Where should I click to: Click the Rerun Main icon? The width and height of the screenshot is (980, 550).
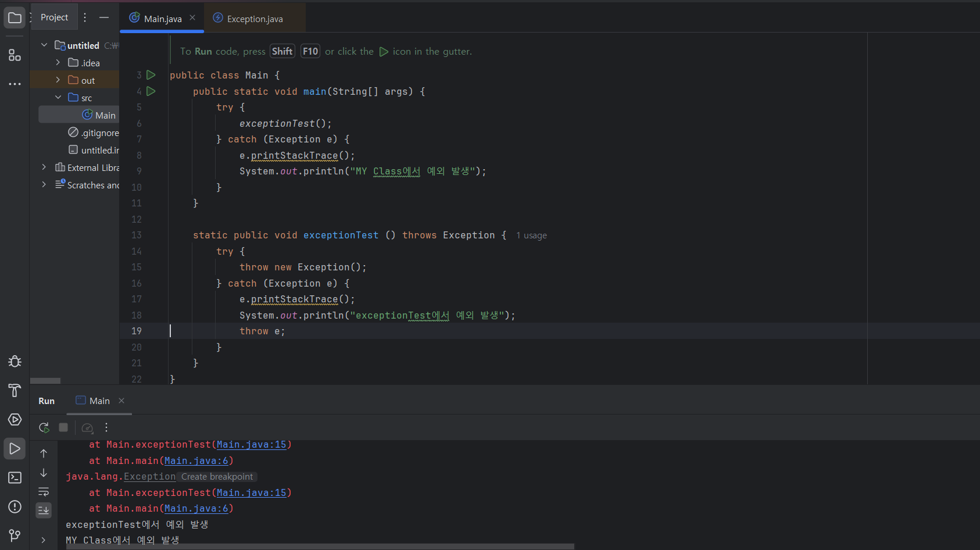tap(44, 427)
